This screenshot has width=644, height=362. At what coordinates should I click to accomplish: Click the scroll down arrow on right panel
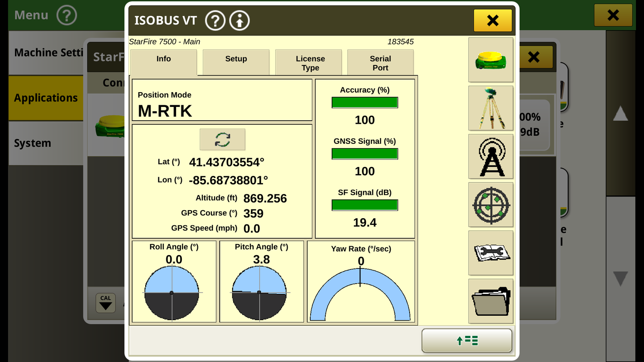tap(620, 279)
